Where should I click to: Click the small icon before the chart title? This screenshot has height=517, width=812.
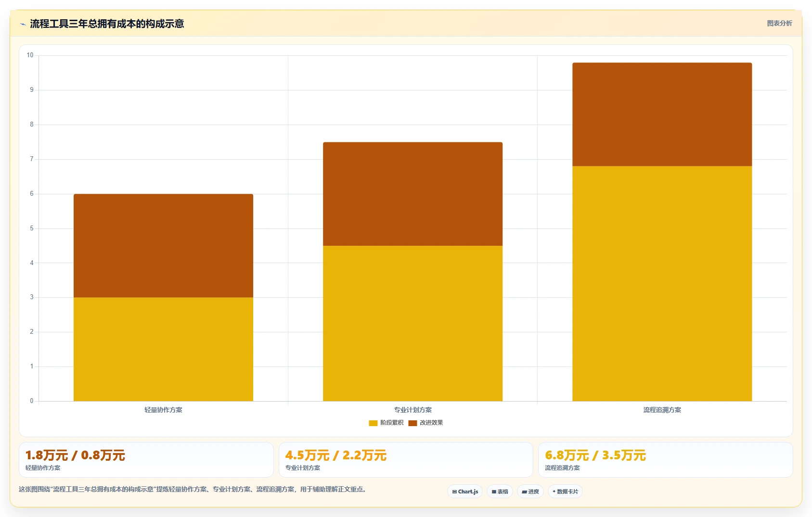(x=23, y=24)
